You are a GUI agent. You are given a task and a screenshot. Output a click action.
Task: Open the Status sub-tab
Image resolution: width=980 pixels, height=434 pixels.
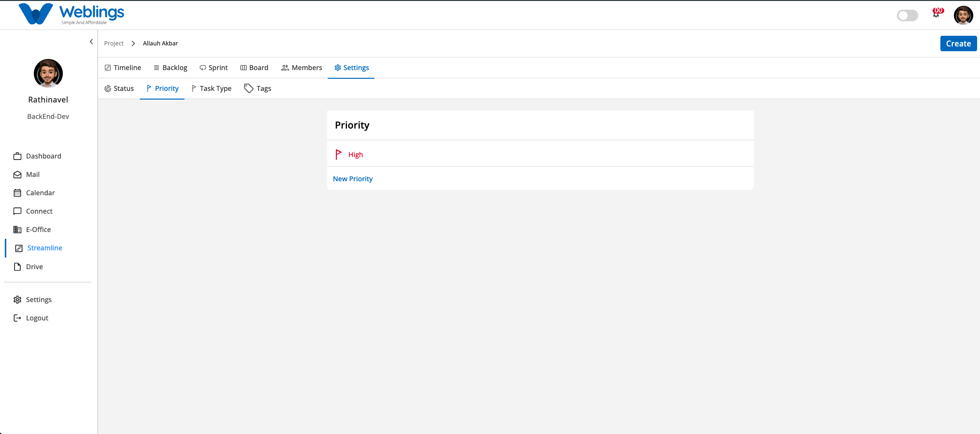click(x=119, y=88)
